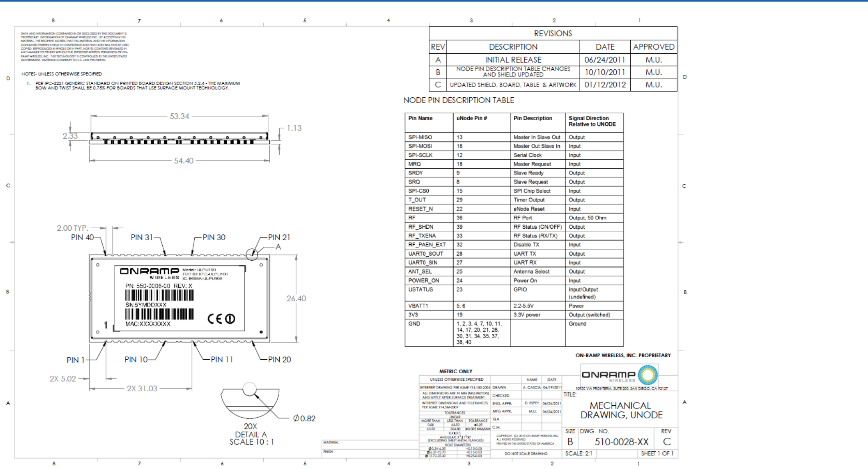Select the RF_SHDN pin name
The height and width of the screenshot is (469, 868).
click(420, 227)
